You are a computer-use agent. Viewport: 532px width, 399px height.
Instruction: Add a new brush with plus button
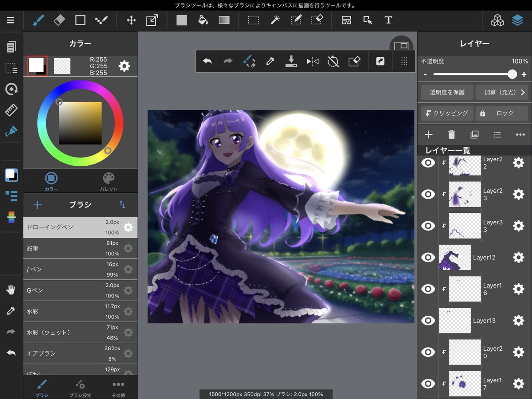tap(38, 204)
